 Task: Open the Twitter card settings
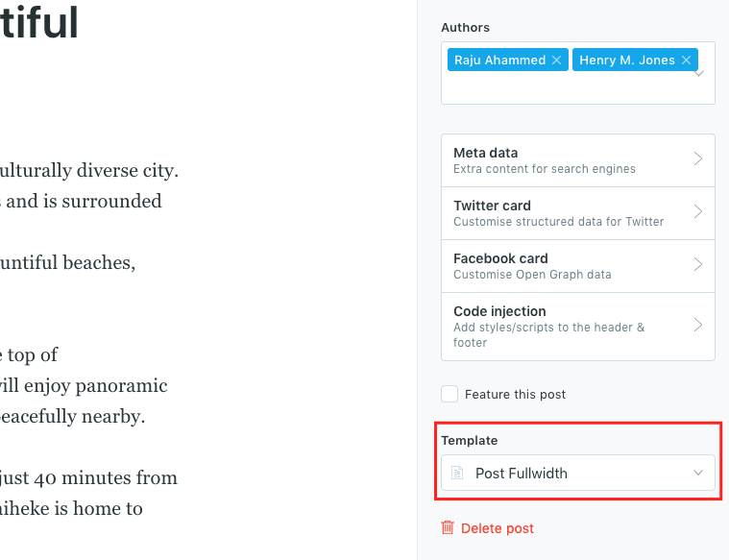[x=557, y=212]
